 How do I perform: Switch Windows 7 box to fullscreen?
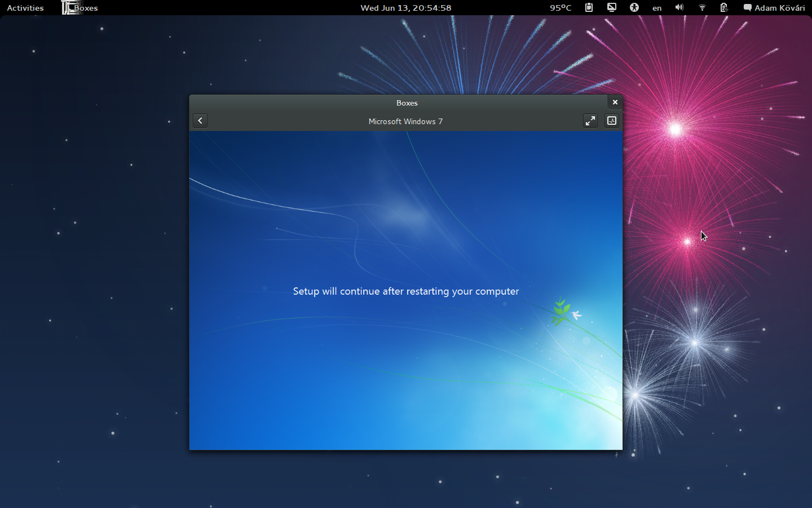pyautogui.click(x=590, y=121)
